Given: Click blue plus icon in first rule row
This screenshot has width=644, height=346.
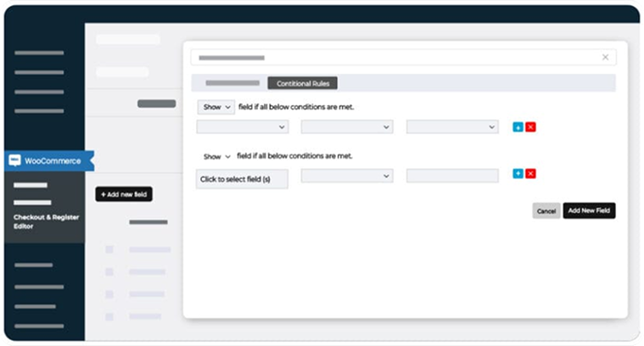Looking at the screenshot, I should coord(518,127).
